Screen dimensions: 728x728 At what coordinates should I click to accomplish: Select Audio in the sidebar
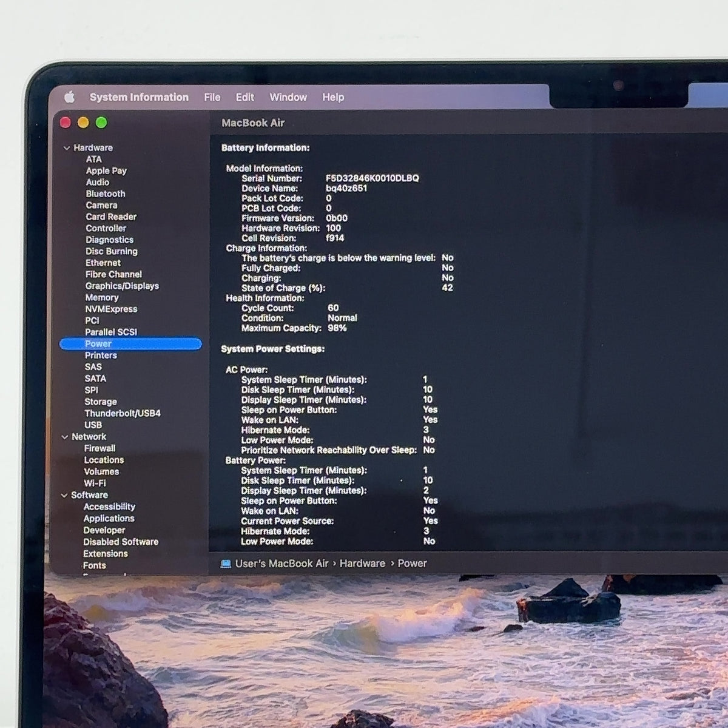tap(97, 183)
